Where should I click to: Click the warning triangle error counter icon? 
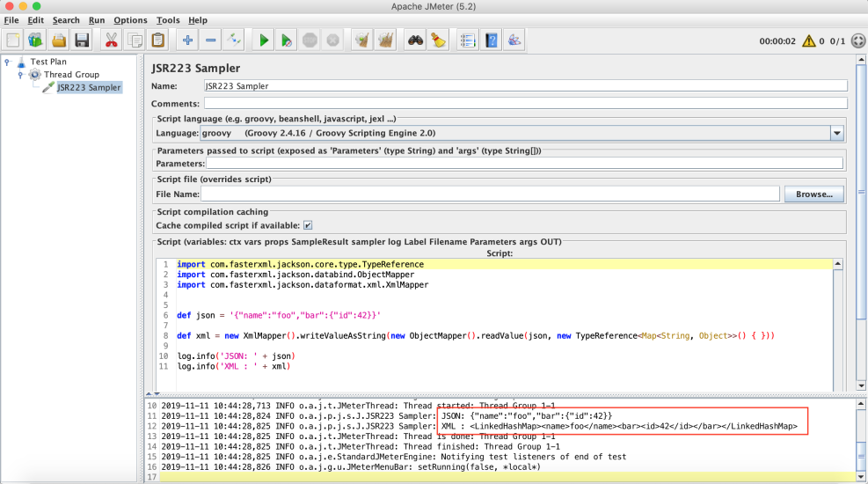click(810, 40)
